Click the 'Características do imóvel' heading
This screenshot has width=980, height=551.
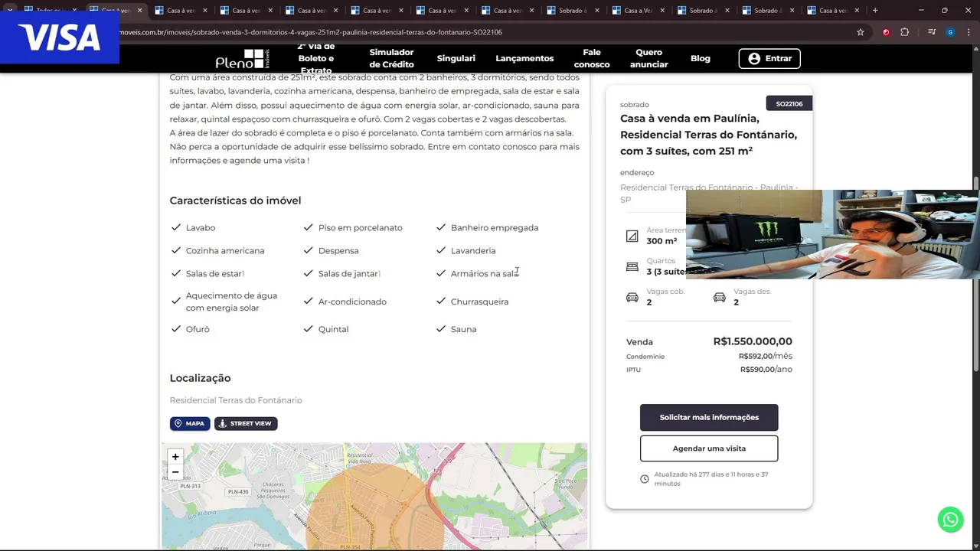click(x=235, y=201)
